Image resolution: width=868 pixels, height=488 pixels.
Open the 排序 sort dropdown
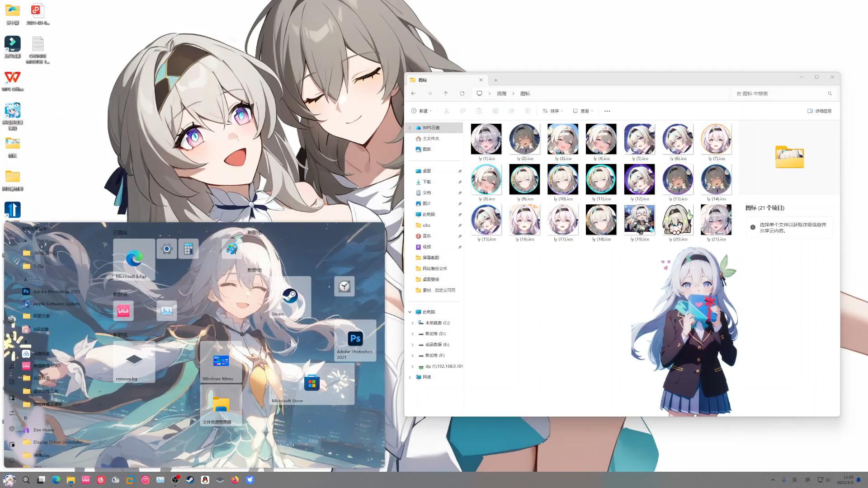click(x=552, y=111)
